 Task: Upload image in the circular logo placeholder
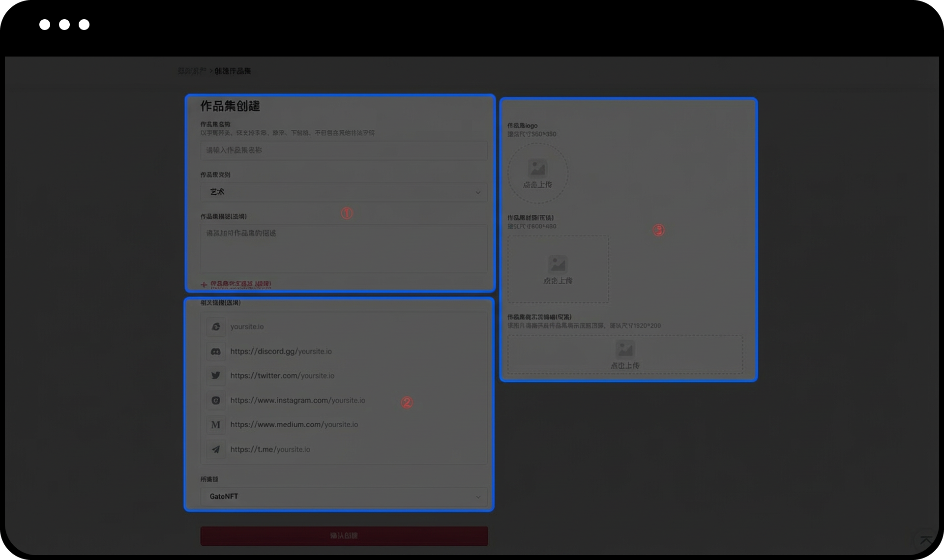click(x=537, y=173)
